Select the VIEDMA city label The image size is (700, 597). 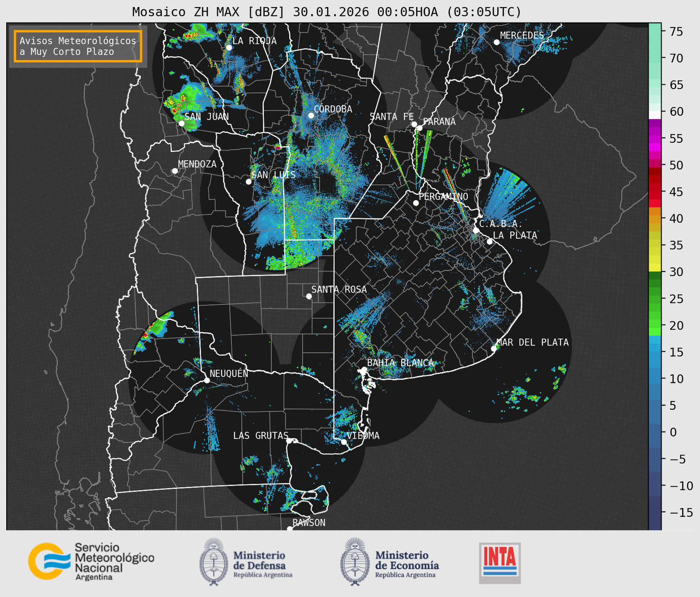pos(363,436)
